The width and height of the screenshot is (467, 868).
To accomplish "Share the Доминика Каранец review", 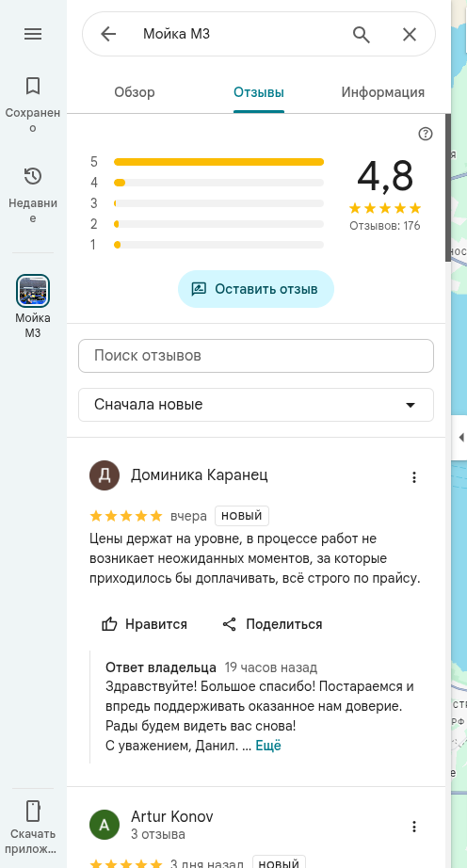I will coord(272,624).
